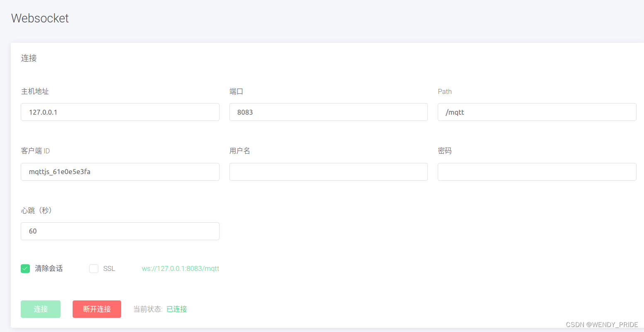Select the 心跳（秒）field showing 60
The image size is (644, 332).
[x=120, y=231]
